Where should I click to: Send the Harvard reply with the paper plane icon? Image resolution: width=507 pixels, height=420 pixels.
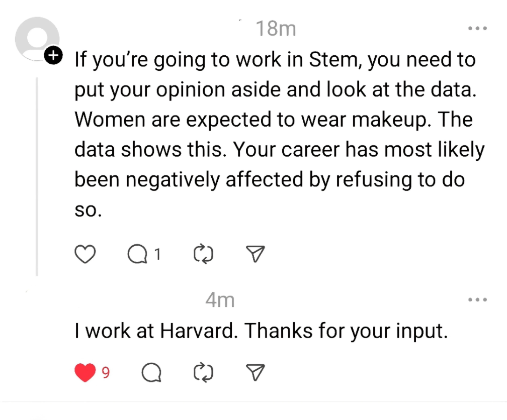(x=256, y=373)
